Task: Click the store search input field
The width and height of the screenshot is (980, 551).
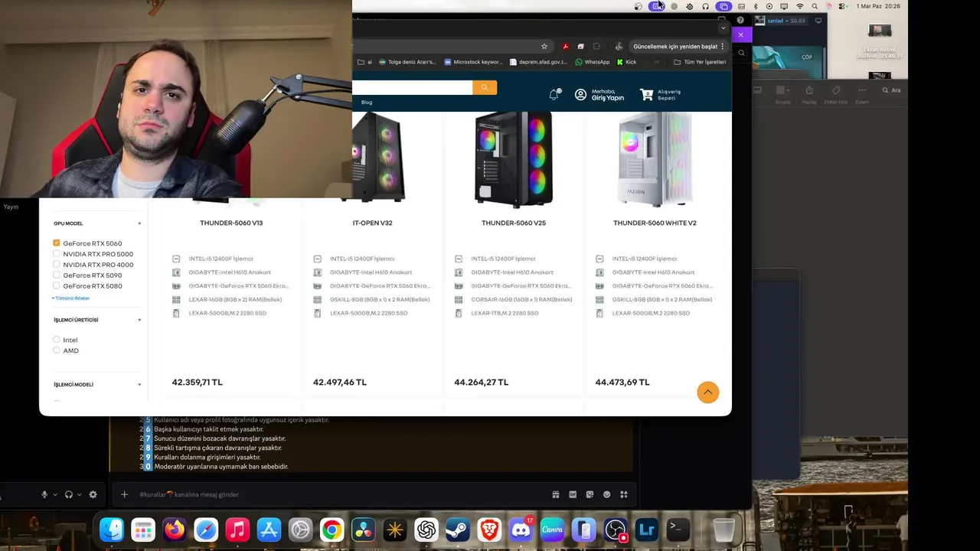Action: (x=412, y=88)
